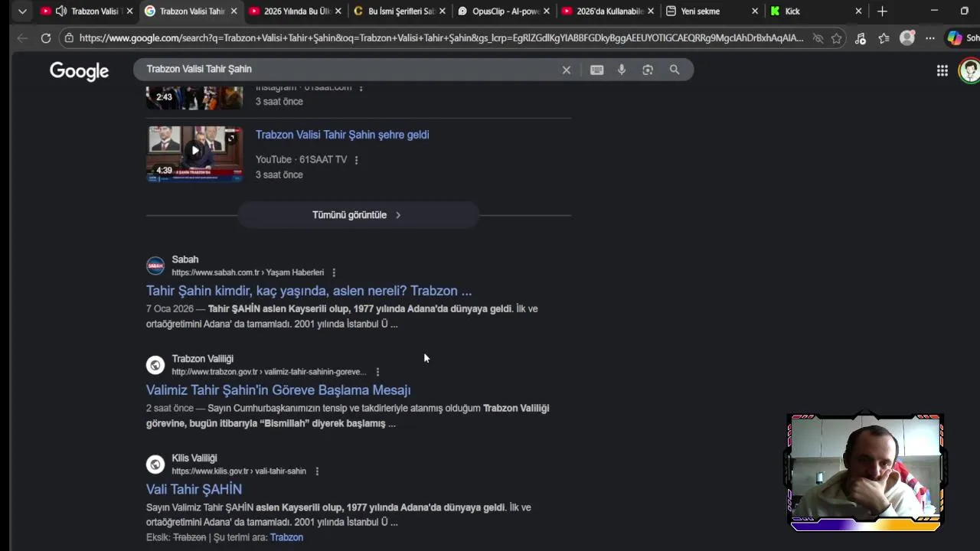Expand 'Tümünü görüntüle' videos button

tap(358, 215)
